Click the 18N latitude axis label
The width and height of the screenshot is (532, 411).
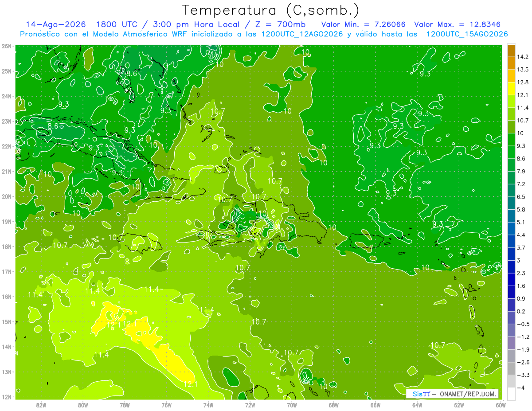pyautogui.click(x=7, y=247)
